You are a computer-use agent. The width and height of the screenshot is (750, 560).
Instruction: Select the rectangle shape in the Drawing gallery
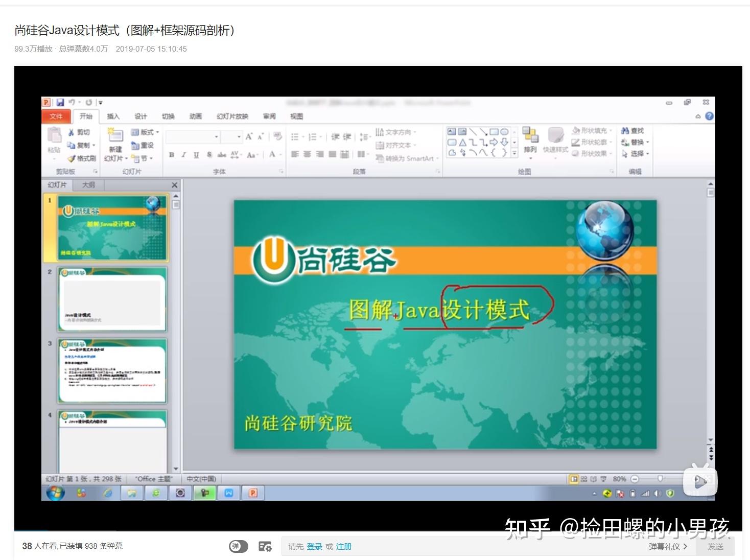point(494,132)
